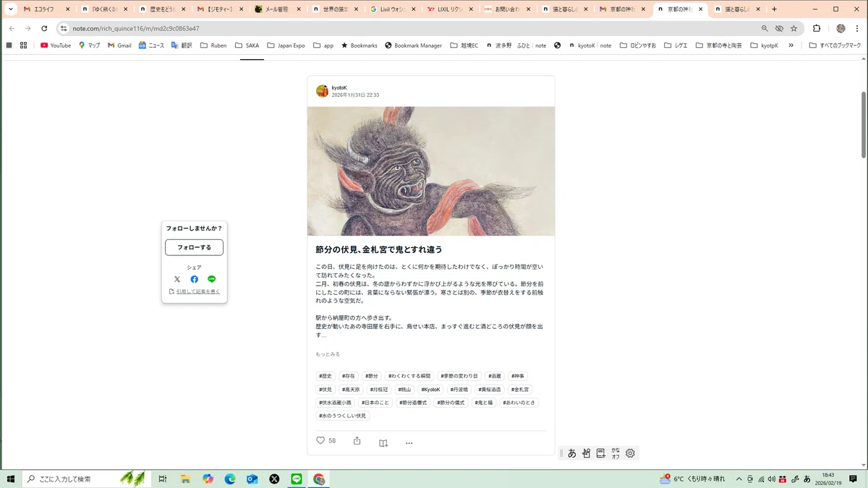Open the Chrome three-dot menu
The width and height of the screenshot is (868, 488).
857,28
